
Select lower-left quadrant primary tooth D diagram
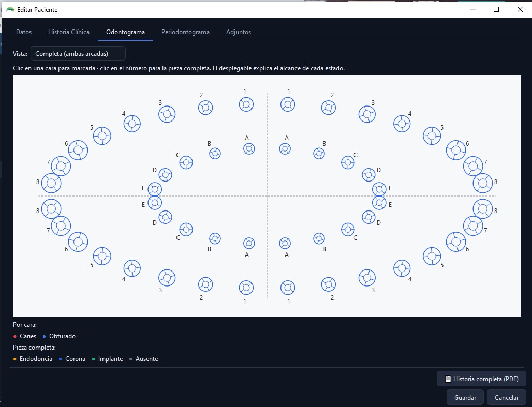click(x=165, y=217)
